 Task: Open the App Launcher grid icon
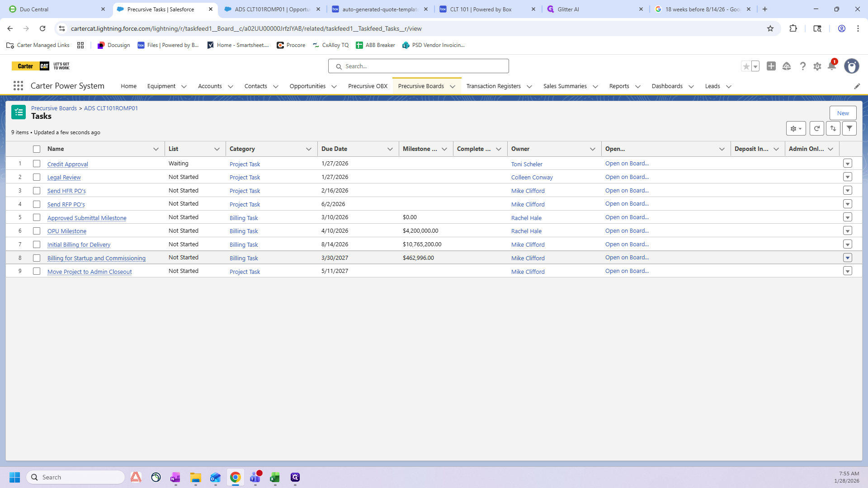[x=18, y=86]
